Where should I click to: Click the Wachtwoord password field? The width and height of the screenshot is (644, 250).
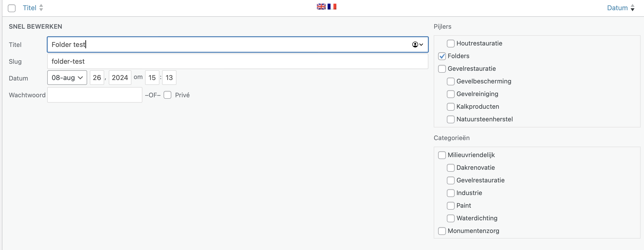pos(95,95)
